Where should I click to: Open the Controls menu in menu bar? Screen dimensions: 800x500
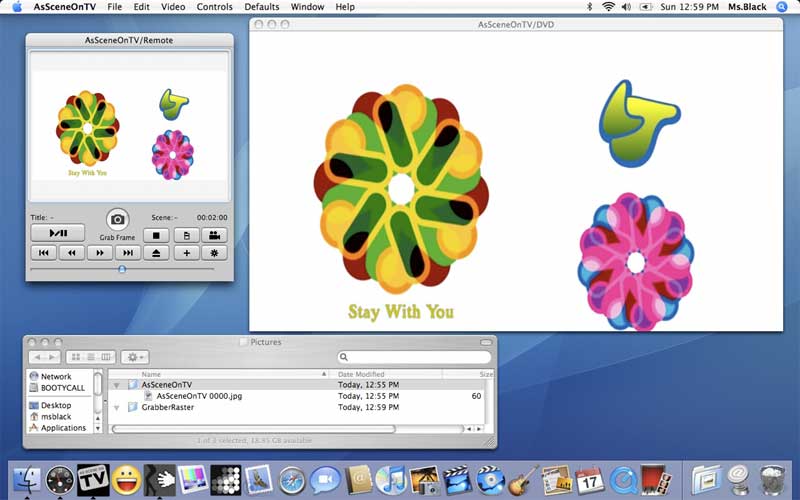coord(214,7)
